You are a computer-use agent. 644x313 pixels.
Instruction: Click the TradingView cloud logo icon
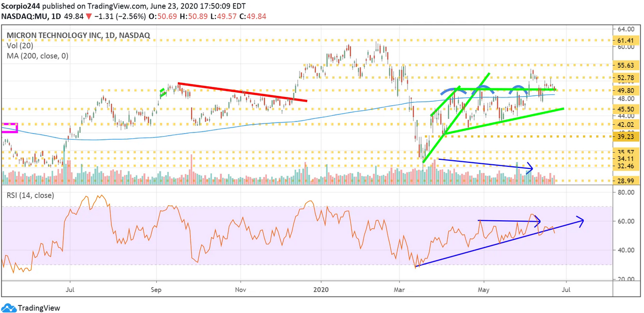pyautogui.click(x=9, y=307)
